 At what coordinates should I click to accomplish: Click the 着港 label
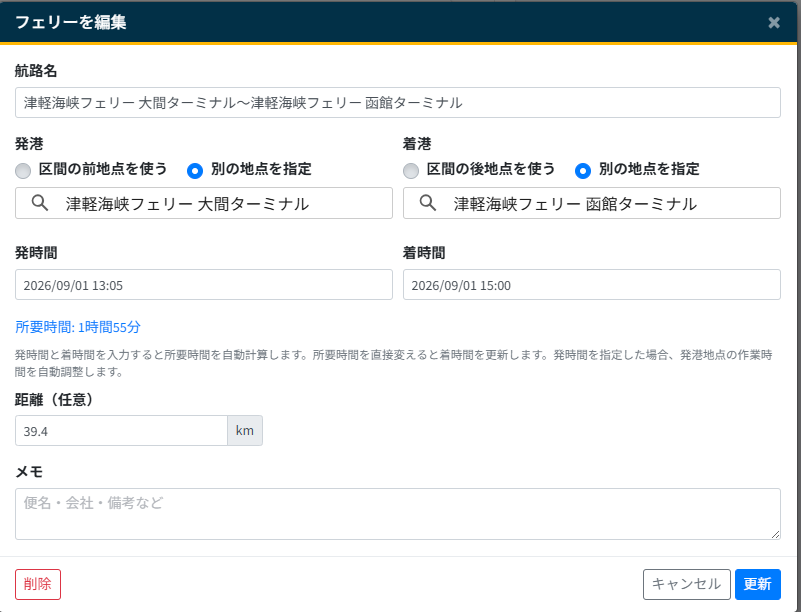pos(417,144)
